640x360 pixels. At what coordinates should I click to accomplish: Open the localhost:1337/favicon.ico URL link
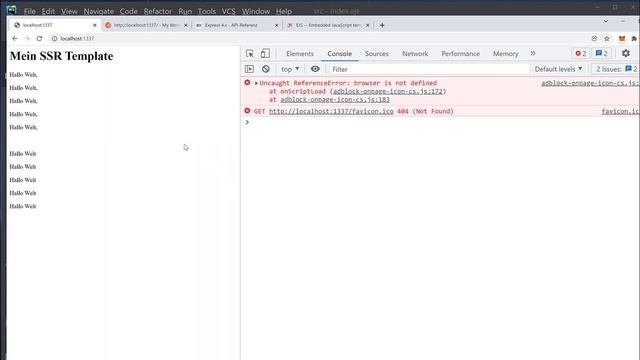pos(331,111)
